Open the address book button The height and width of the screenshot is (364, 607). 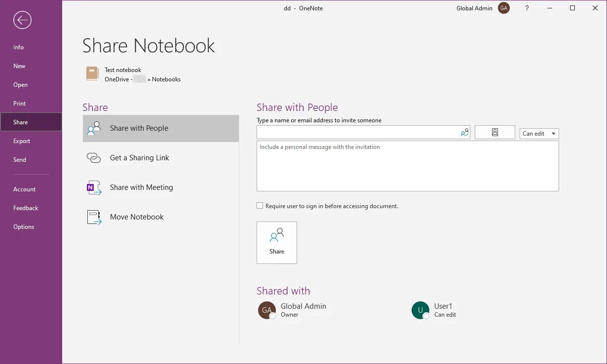tap(495, 132)
